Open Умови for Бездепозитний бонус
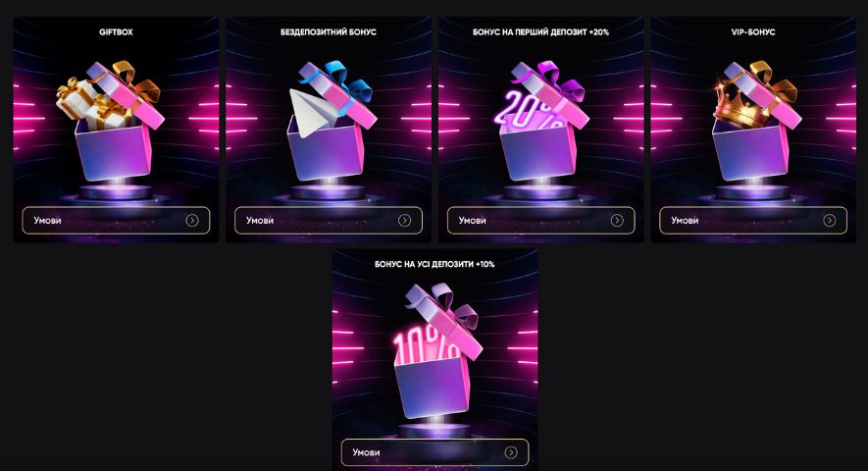 (329, 221)
